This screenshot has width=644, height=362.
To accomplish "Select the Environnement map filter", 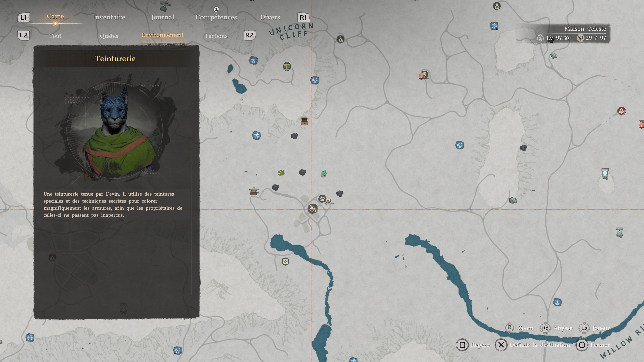I will (x=163, y=35).
